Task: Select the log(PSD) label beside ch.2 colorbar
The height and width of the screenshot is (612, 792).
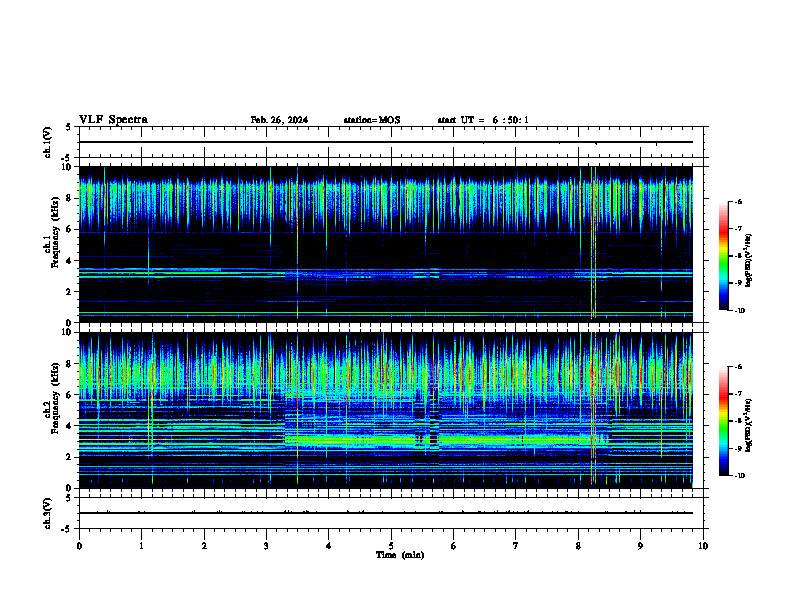Action: point(749,425)
